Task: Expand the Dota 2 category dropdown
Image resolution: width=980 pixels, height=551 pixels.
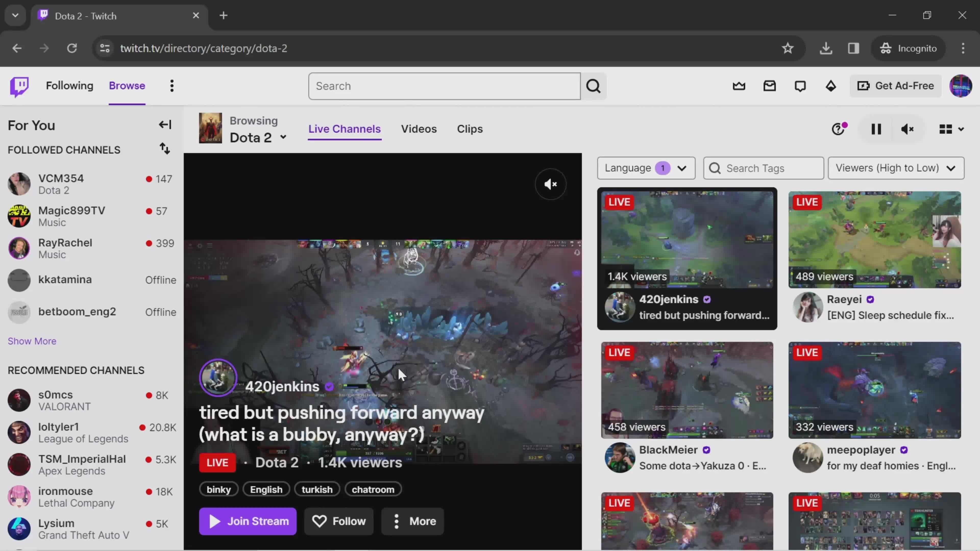Action: (x=283, y=137)
